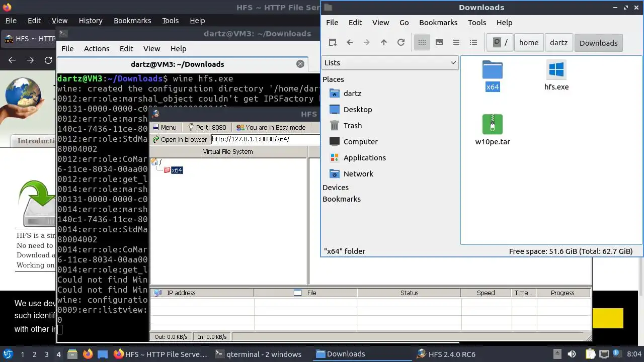The height and width of the screenshot is (362, 644).
Task: Select root node in HFS virtual file system
Action: [156, 162]
